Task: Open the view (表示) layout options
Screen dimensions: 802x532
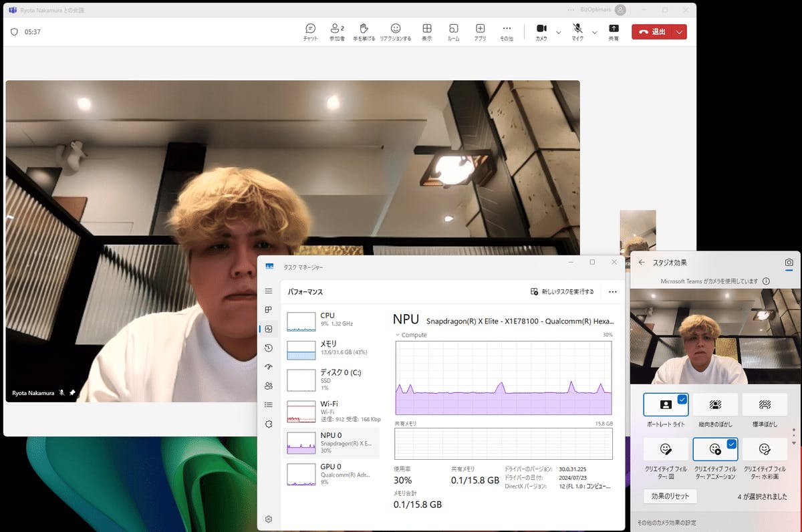Action: [426, 32]
